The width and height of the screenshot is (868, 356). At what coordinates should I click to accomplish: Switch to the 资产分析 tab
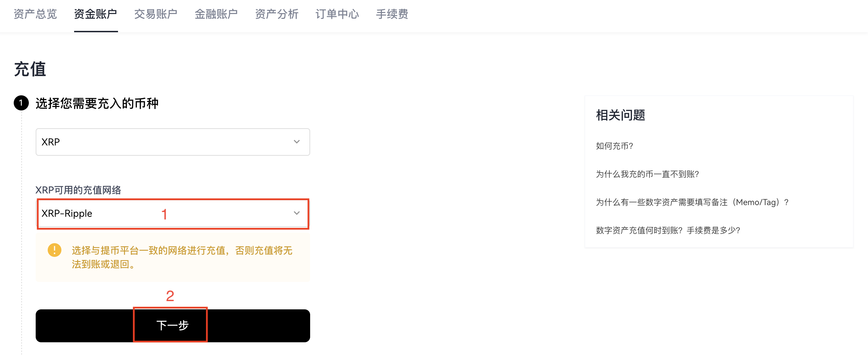(277, 14)
